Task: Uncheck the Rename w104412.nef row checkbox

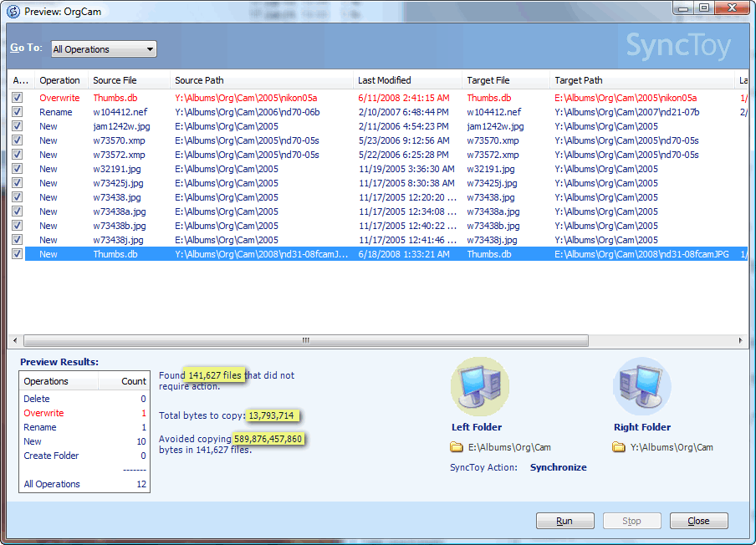Action: pos(18,112)
